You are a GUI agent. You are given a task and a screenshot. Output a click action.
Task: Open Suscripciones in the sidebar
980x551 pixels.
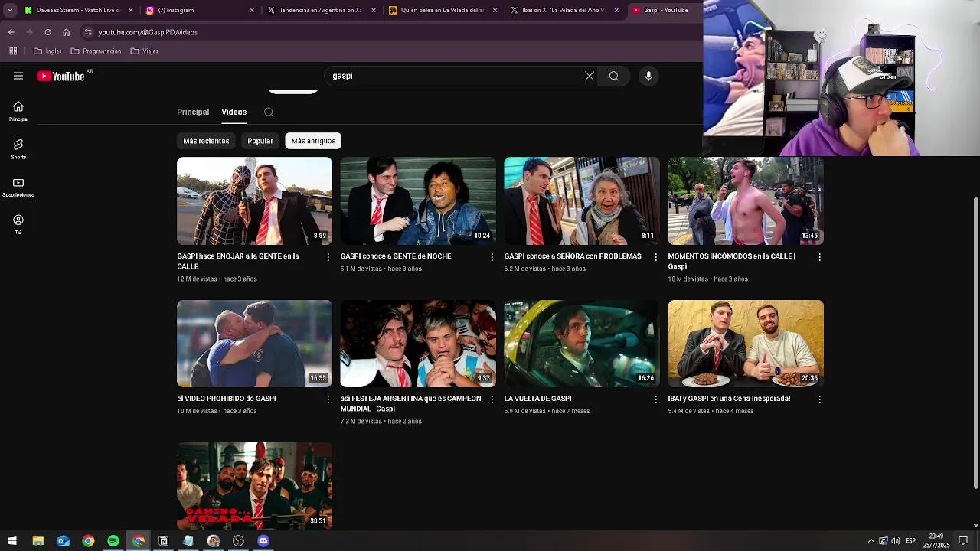(18, 187)
